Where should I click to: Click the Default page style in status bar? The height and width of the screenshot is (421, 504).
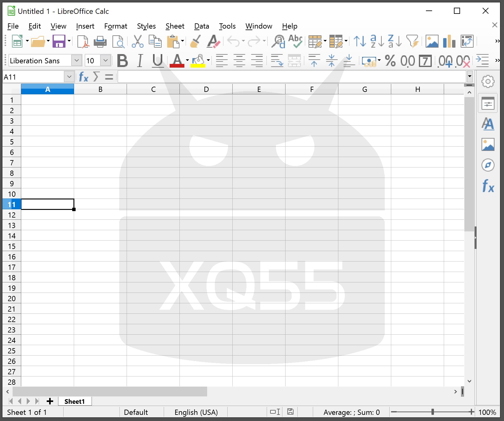click(136, 412)
